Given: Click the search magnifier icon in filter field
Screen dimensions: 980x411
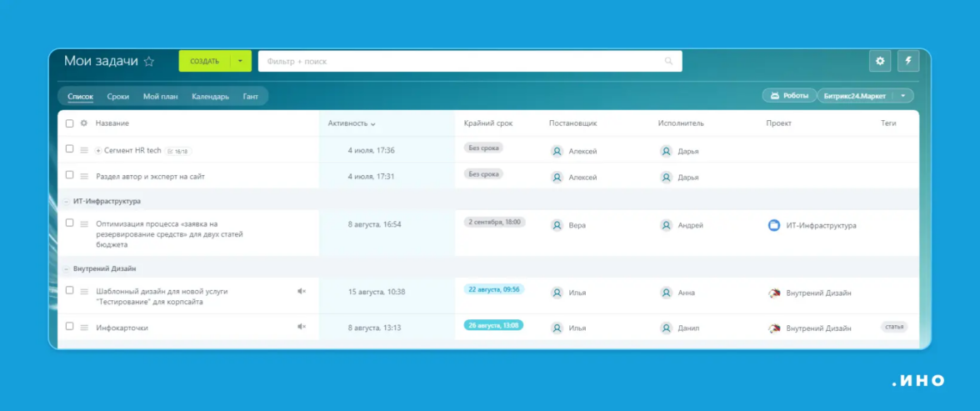Looking at the screenshot, I should click(668, 62).
